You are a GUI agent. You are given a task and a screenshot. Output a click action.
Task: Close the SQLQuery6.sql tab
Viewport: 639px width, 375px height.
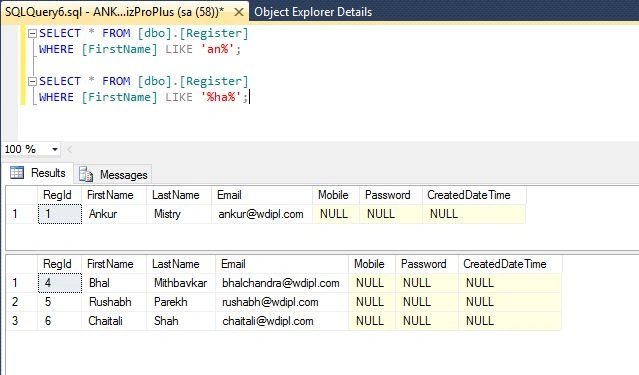click(x=239, y=12)
